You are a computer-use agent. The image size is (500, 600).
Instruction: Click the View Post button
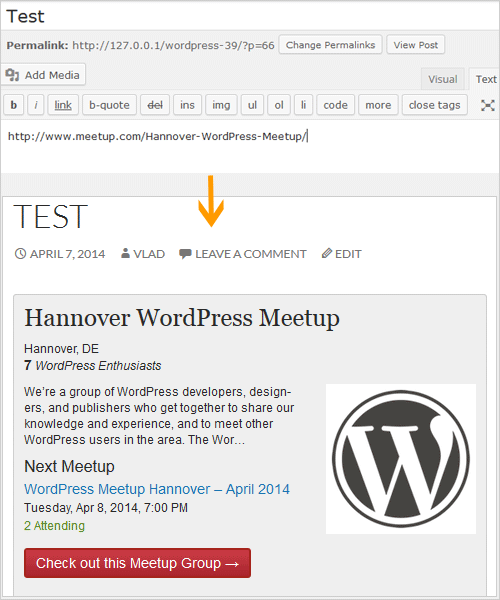pos(415,45)
